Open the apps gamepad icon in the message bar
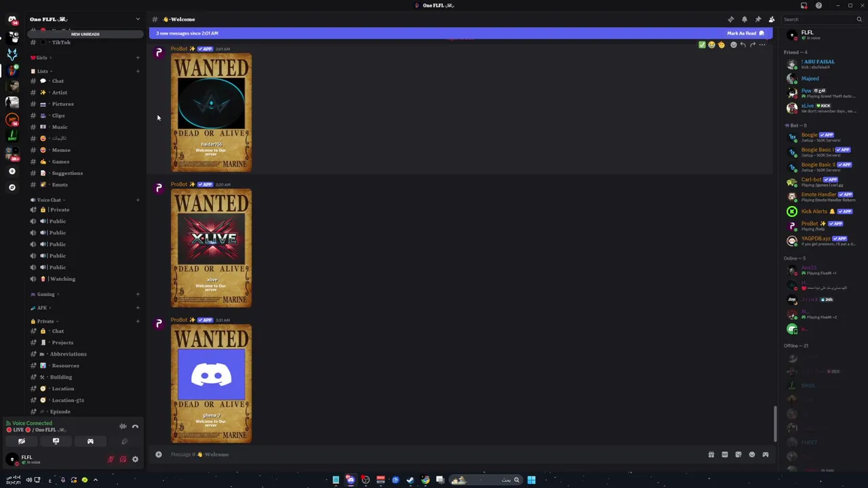This screenshot has height=488, width=868. 766,455
